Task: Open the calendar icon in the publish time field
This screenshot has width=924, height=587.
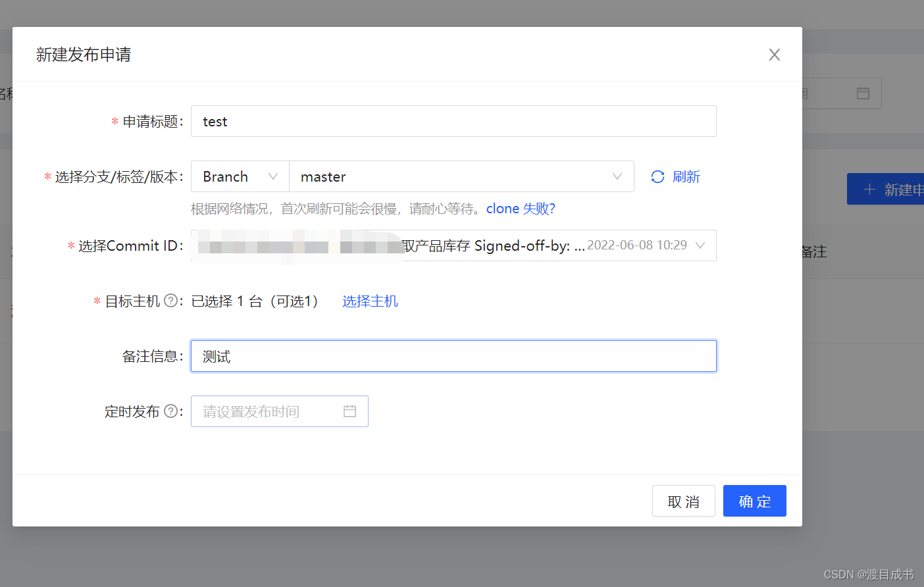Action: pyautogui.click(x=349, y=411)
